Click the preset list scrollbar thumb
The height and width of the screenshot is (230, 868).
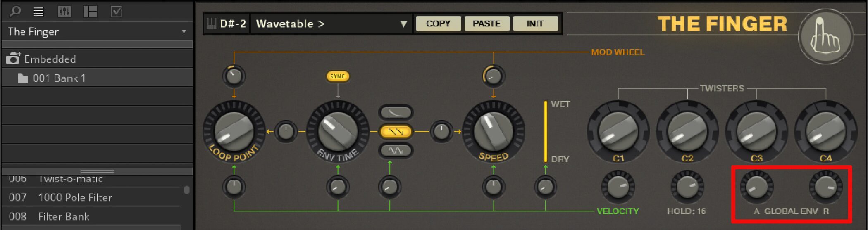click(187, 190)
